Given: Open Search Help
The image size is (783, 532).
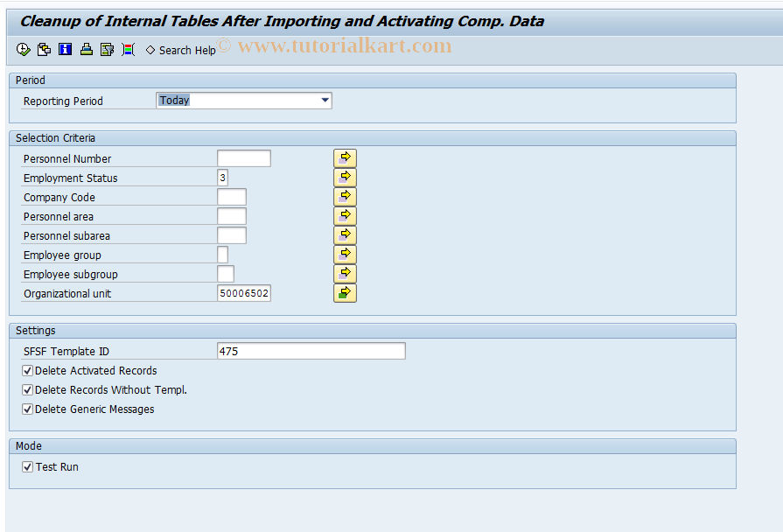Looking at the screenshot, I should [x=181, y=51].
